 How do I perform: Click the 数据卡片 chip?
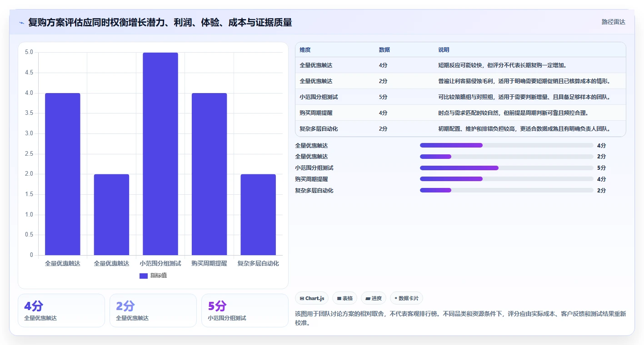(x=406, y=298)
